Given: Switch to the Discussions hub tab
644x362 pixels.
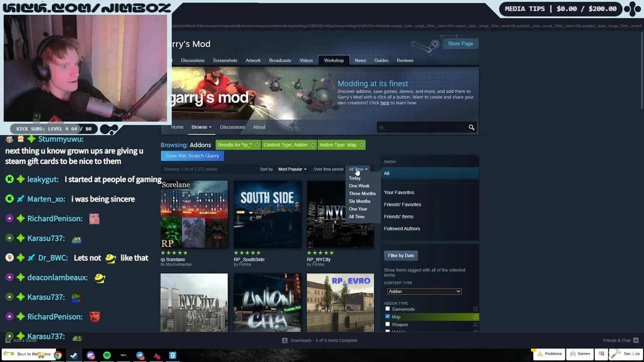Looking at the screenshot, I should (x=193, y=60).
